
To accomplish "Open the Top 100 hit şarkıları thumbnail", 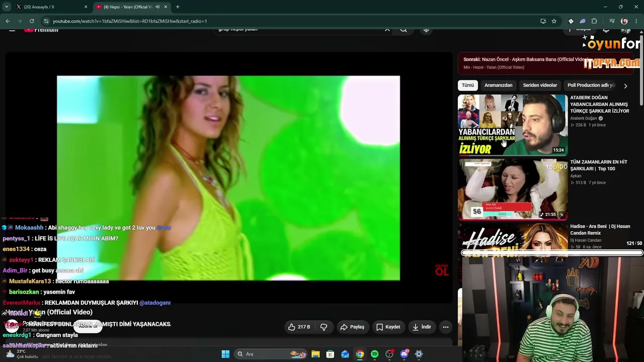I will click(x=513, y=189).
